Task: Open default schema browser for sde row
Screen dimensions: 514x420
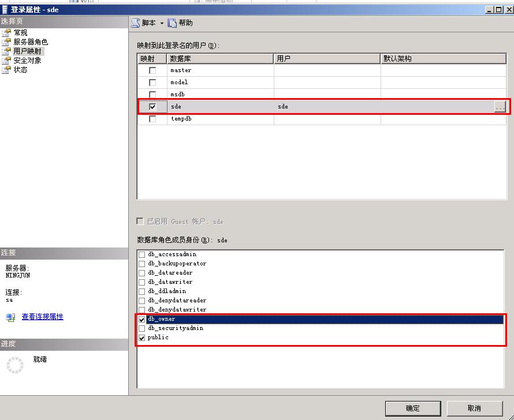Action: point(500,106)
